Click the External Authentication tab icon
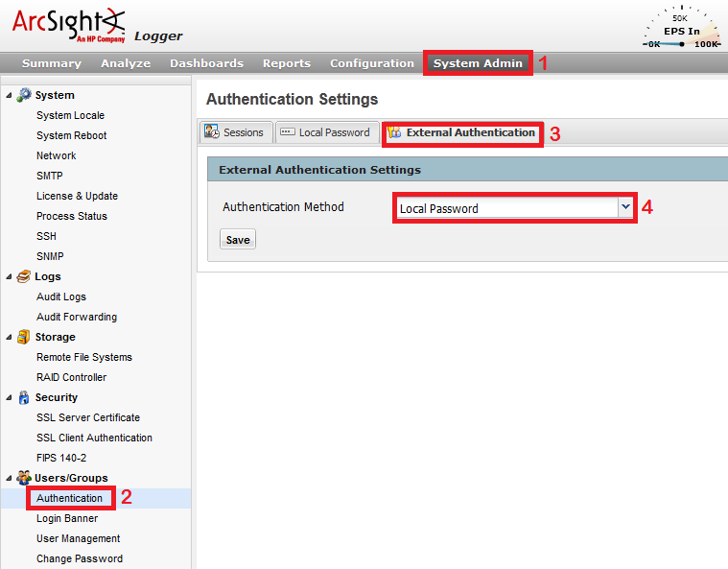 point(394,132)
